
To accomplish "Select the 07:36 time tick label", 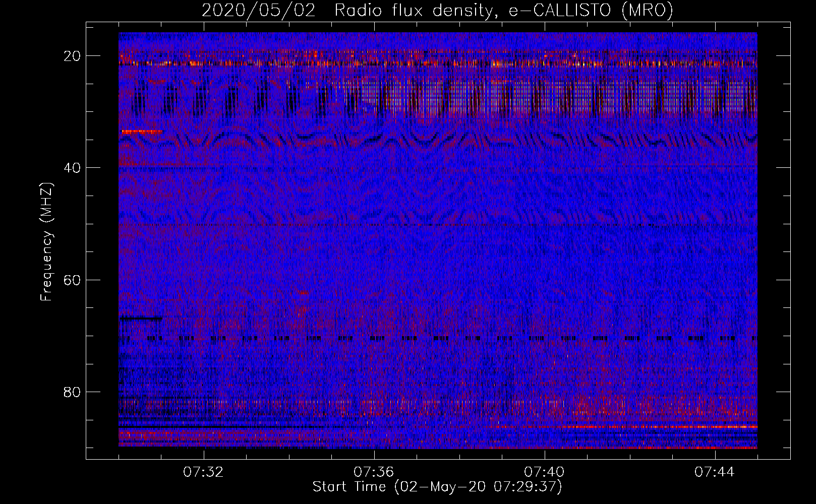I will [374, 472].
